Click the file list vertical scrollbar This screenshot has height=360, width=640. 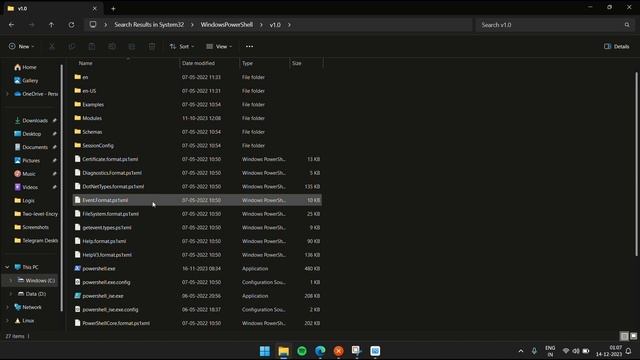coord(636,164)
